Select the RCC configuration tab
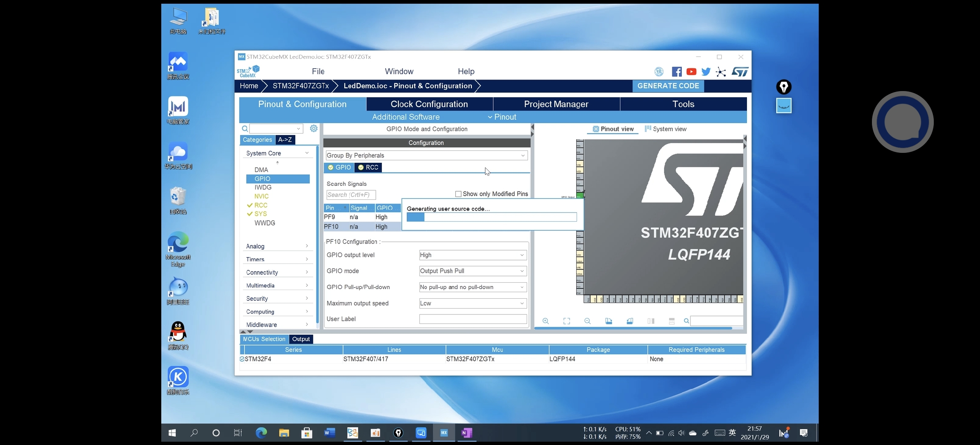 [x=368, y=167]
